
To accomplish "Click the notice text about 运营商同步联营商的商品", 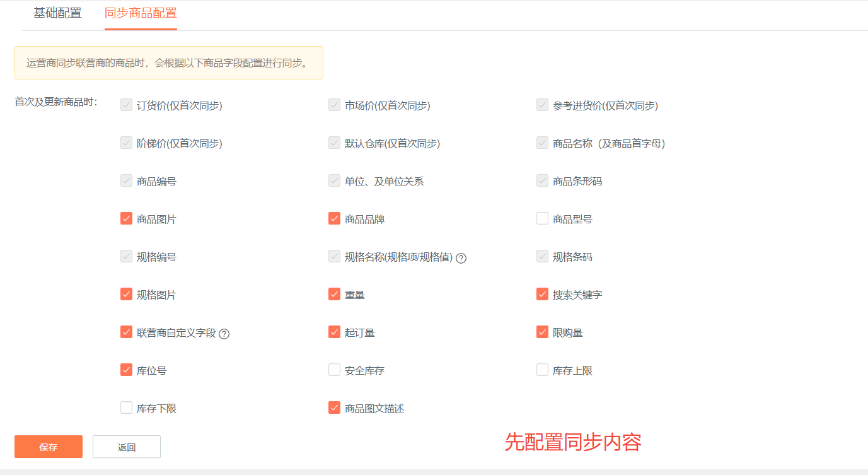I will click(x=167, y=63).
